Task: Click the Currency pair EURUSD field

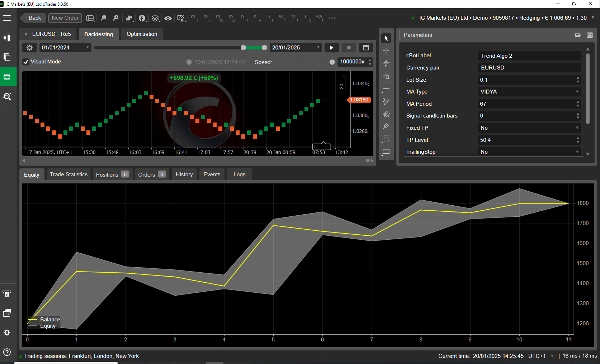Action: point(530,68)
